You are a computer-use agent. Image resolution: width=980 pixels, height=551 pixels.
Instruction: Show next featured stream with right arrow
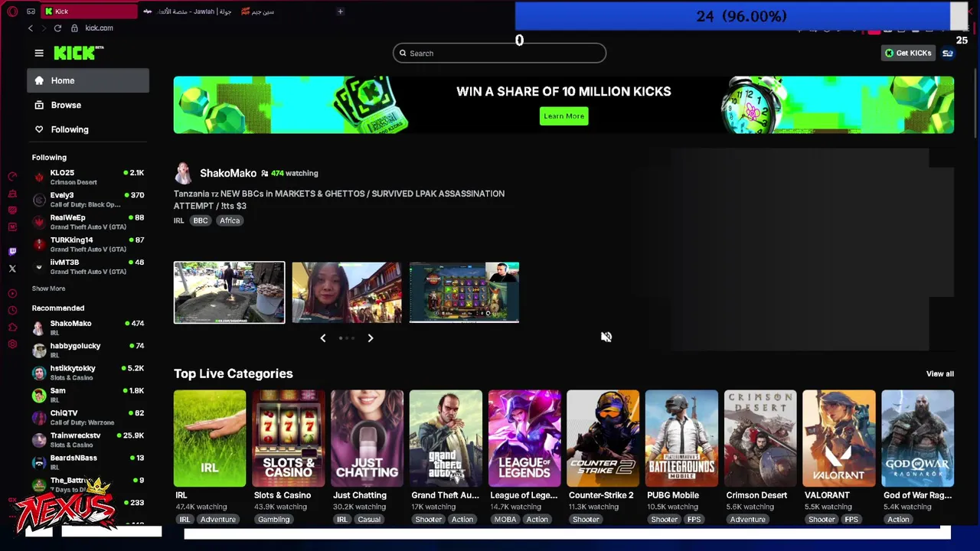(371, 337)
